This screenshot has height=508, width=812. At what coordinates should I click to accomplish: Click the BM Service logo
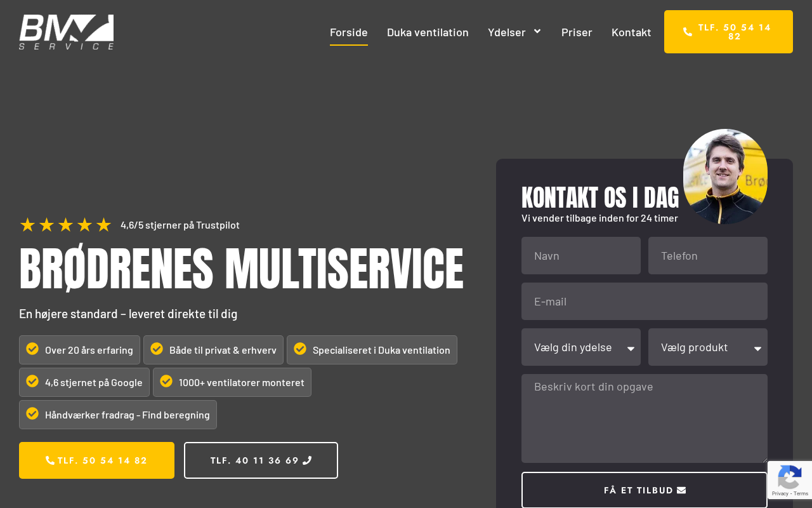(x=67, y=32)
